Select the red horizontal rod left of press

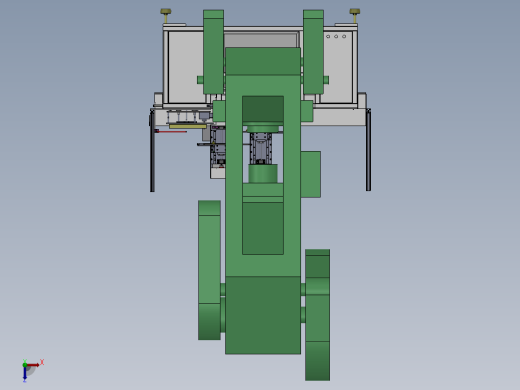click(x=171, y=132)
